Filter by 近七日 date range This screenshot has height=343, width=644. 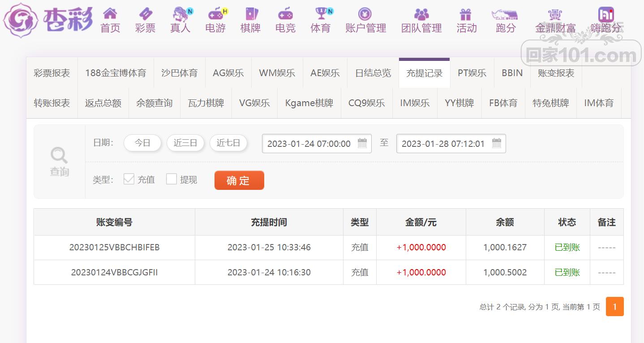click(228, 143)
